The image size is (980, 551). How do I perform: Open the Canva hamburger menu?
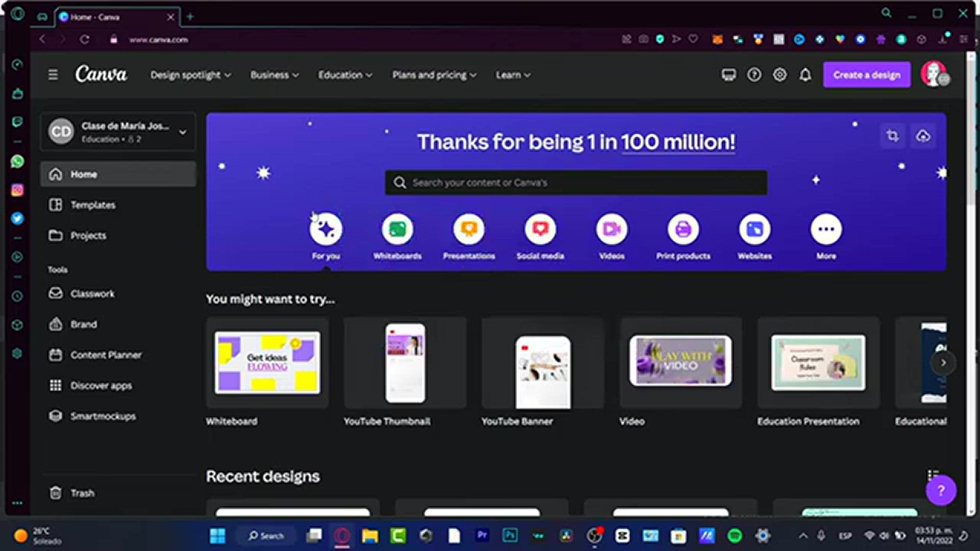tap(53, 75)
